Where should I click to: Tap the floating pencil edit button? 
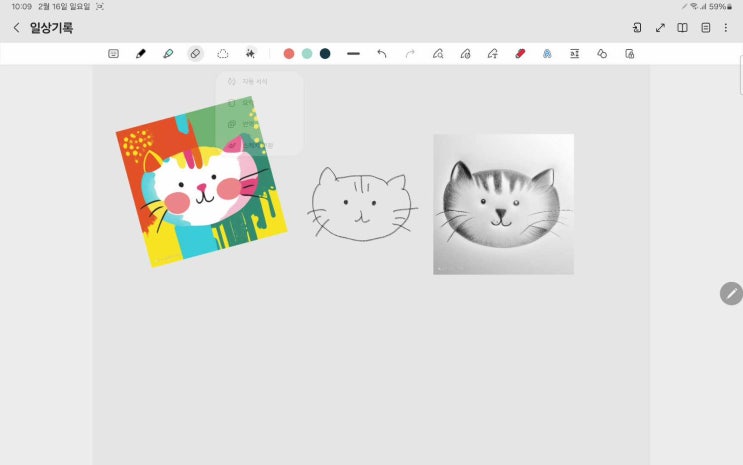pos(731,293)
